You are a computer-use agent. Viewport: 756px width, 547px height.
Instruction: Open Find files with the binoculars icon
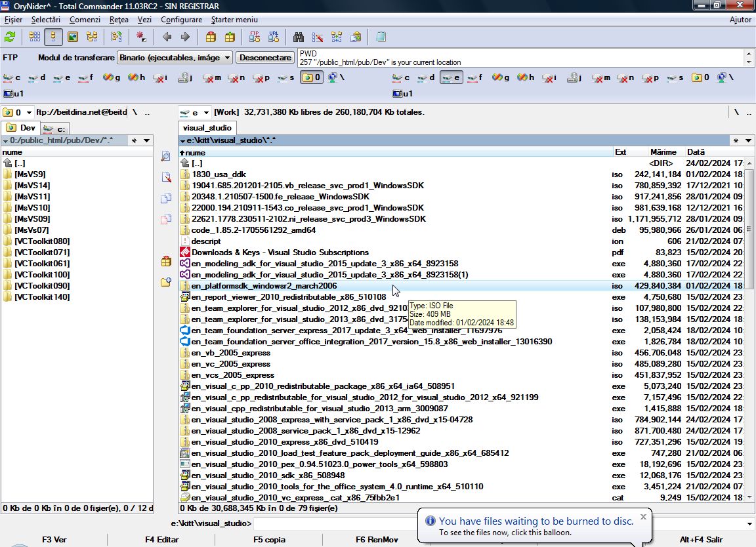tap(299, 37)
